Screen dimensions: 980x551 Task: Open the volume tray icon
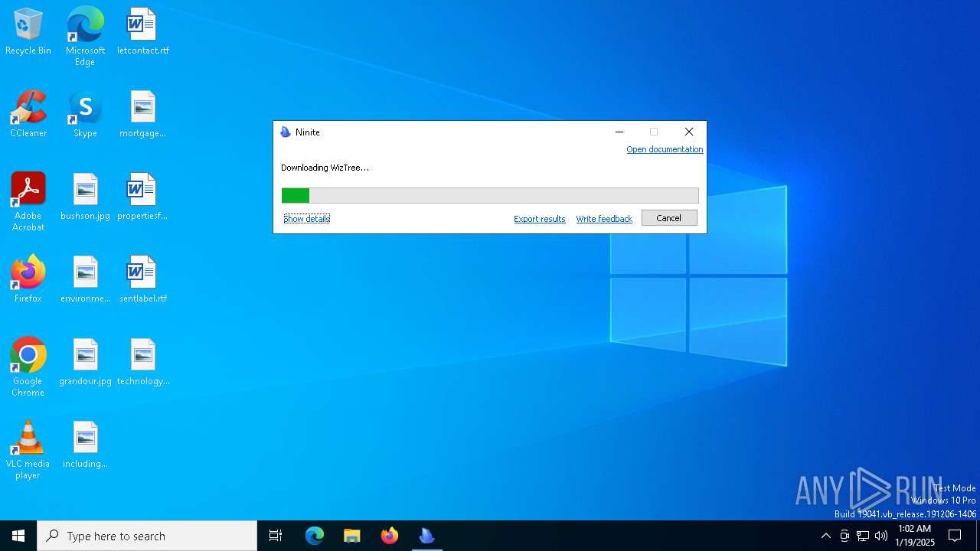(881, 536)
